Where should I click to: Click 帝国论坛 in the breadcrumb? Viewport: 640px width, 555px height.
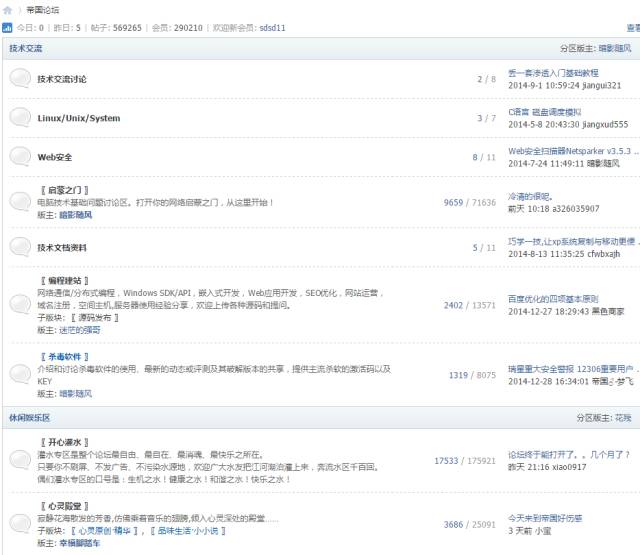42,9
